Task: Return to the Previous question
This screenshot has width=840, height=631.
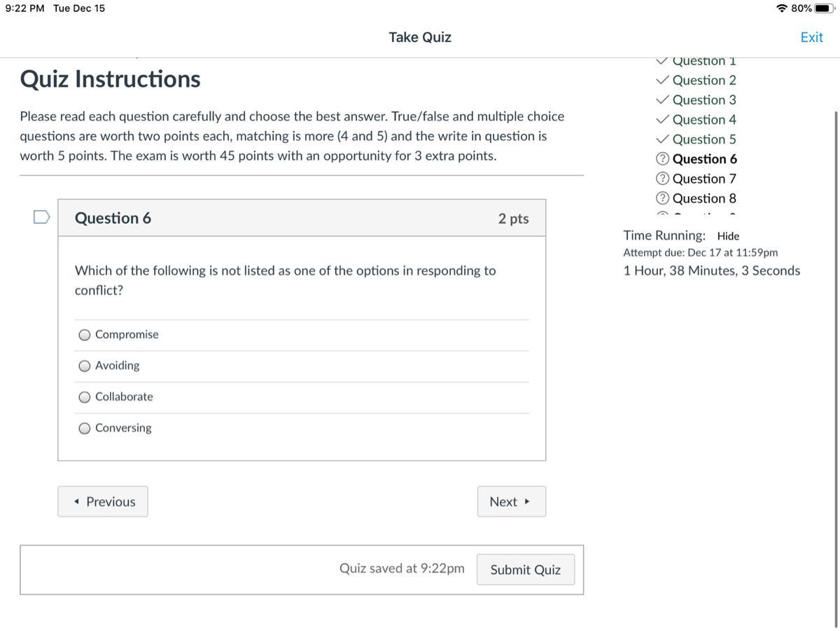Action: coord(103,501)
